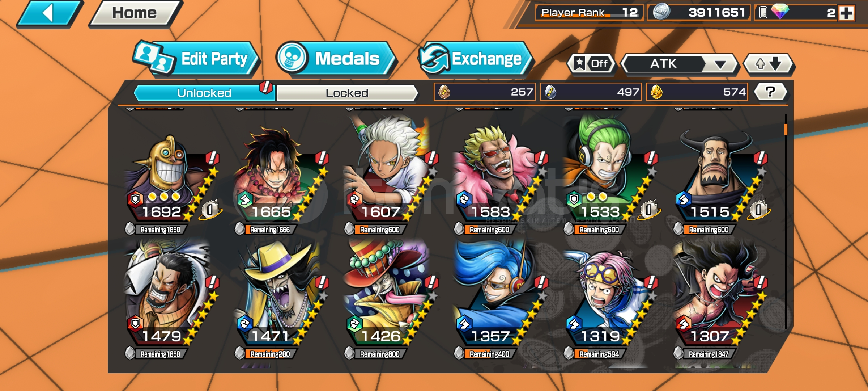Click the medal icon beside ATK 1692

[x=210, y=210]
